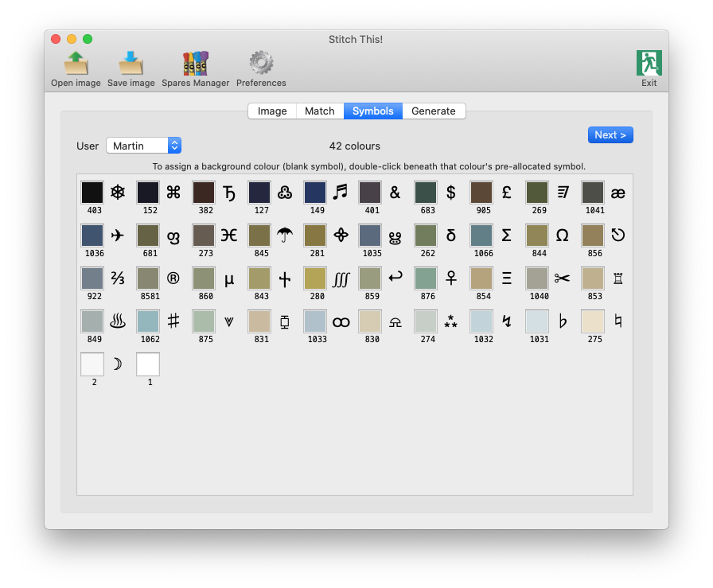The height and width of the screenshot is (588, 713).
Task: Open the Generate tab
Action: coord(434,111)
